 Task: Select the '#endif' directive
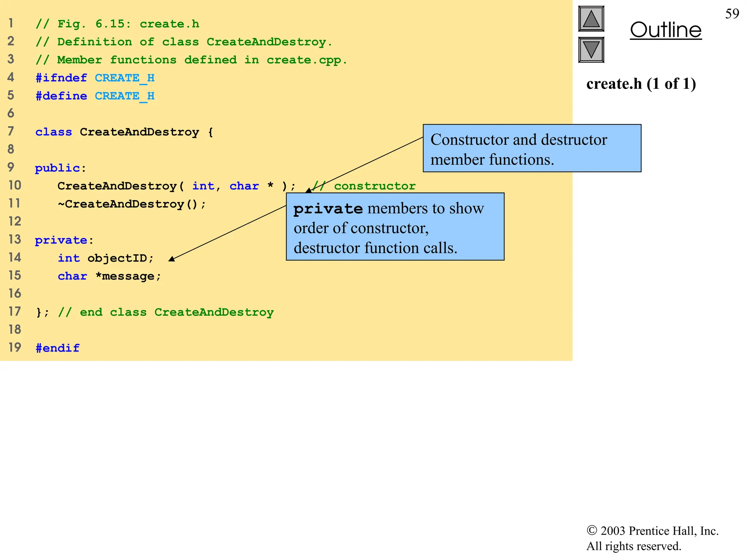click(x=57, y=348)
